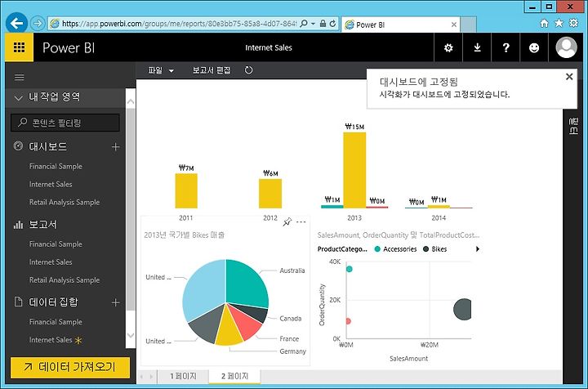The height and width of the screenshot is (389, 588).
Task: Open the Internet Sales report
Action: 51,262
